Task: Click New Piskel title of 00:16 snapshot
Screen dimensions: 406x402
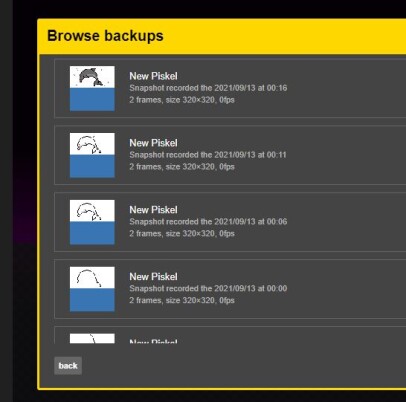Action: coord(153,76)
